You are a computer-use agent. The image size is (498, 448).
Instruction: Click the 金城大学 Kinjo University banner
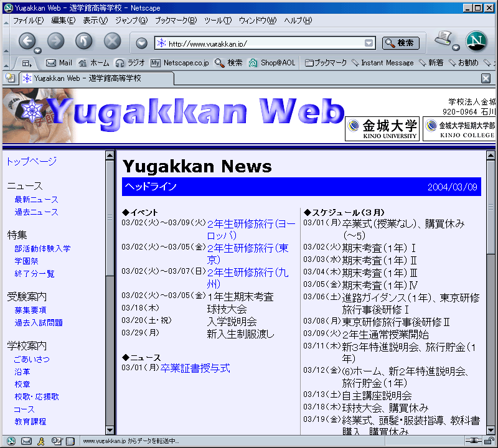tap(382, 129)
